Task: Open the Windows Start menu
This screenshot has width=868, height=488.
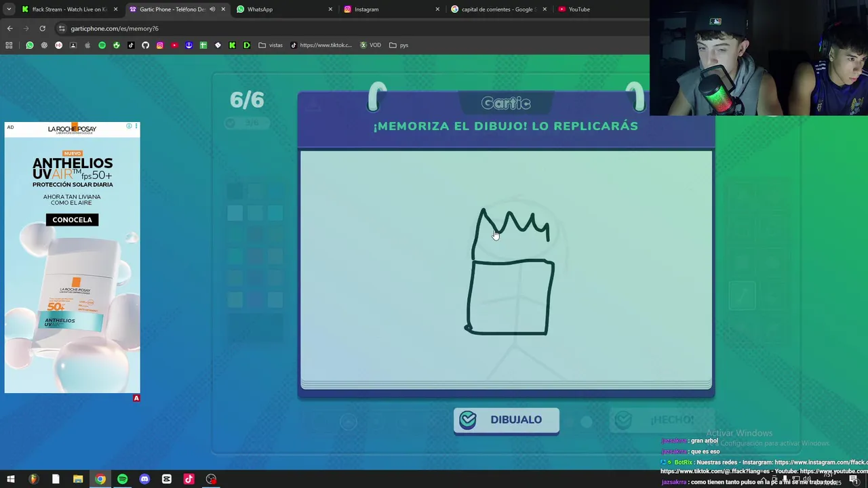Action: click(x=11, y=479)
